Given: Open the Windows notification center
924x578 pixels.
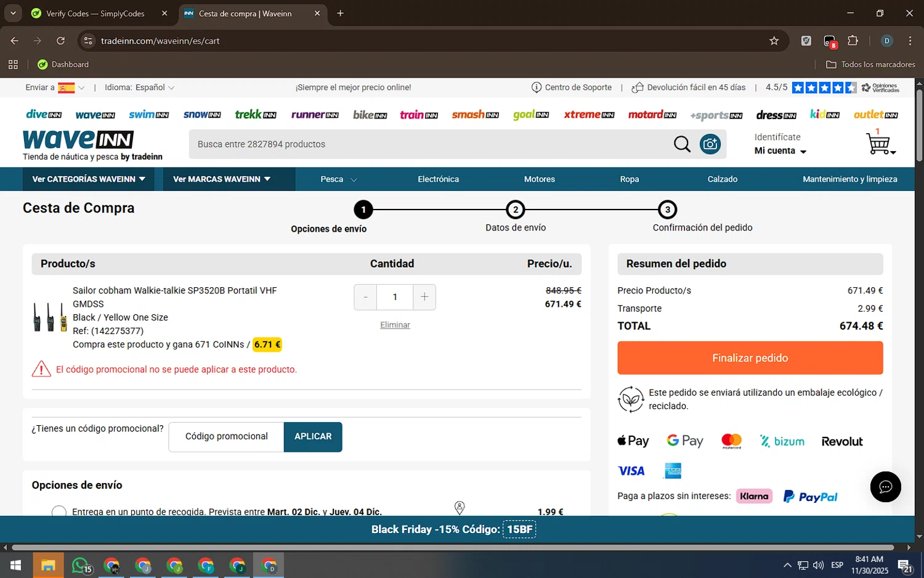Looking at the screenshot, I should 905,565.
